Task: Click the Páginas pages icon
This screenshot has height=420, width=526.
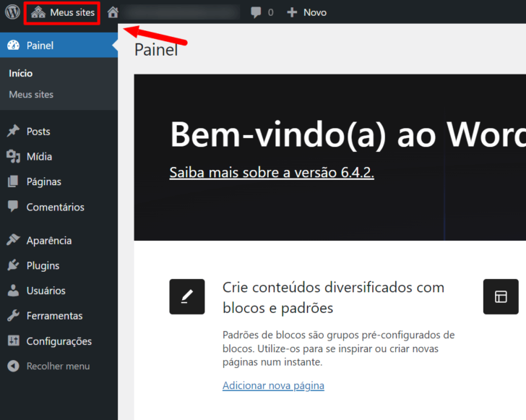Action: (x=13, y=181)
